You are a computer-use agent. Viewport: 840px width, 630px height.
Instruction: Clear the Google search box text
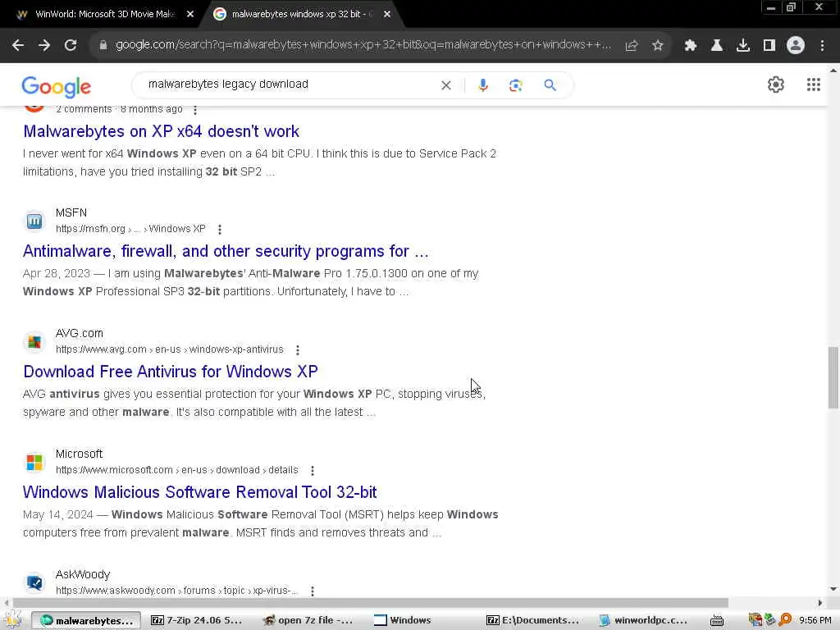tap(445, 85)
